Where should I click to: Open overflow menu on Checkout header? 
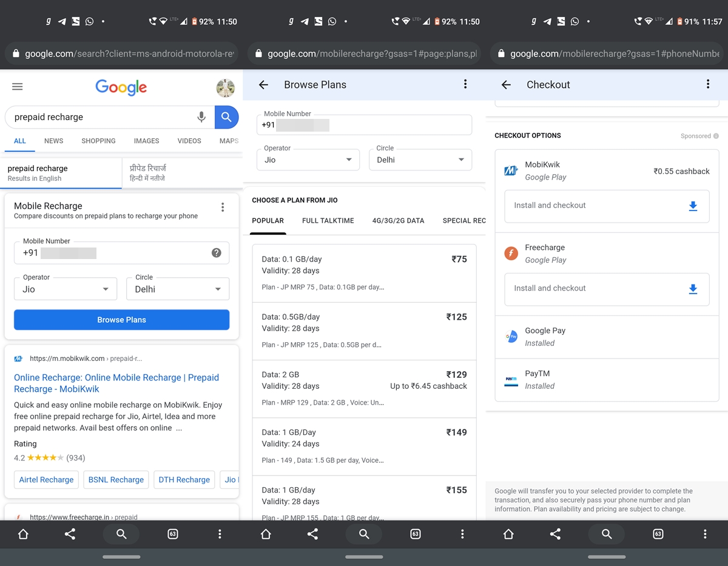click(x=708, y=84)
